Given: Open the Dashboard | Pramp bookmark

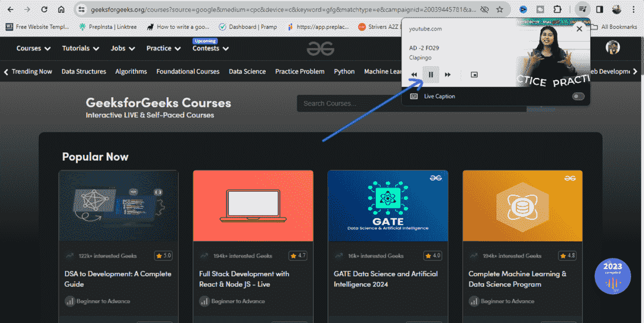Looking at the screenshot, I should (x=248, y=27).
